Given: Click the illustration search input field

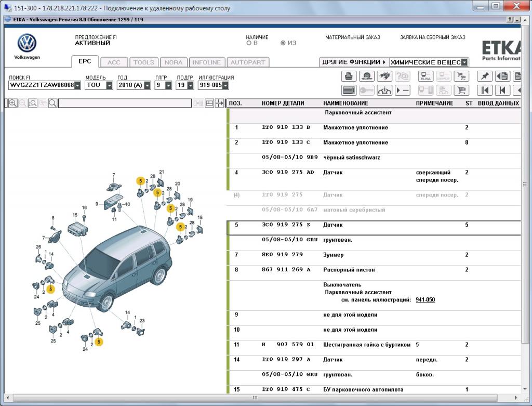Looking at the screenshot, I should pyautogui.click(x=125, y=103).
